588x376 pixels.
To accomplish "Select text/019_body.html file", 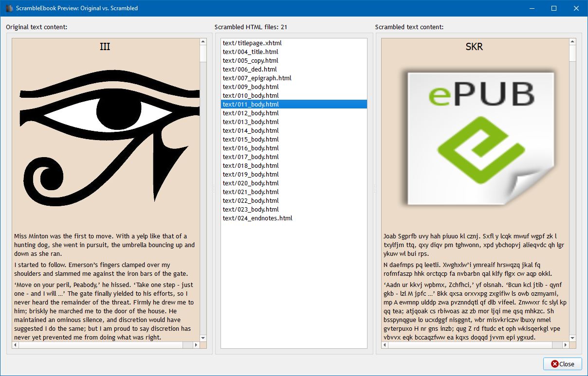I will (294, 174).
